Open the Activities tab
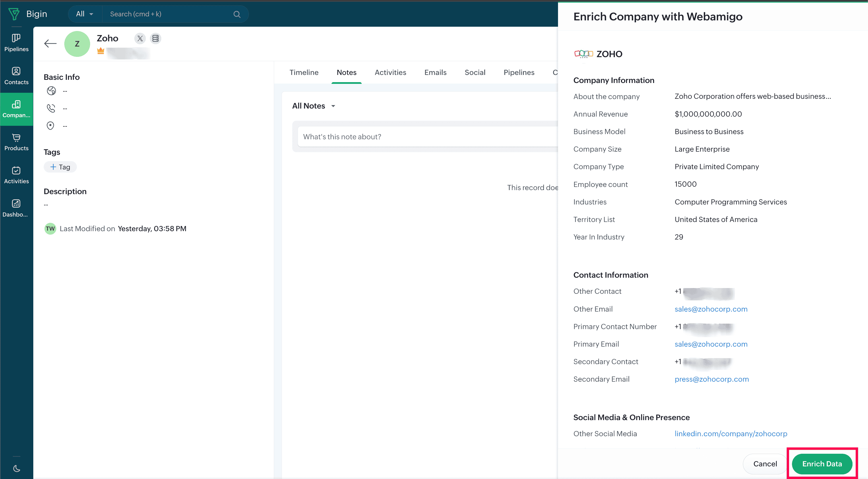868x479 pixels. click(390, 72)
